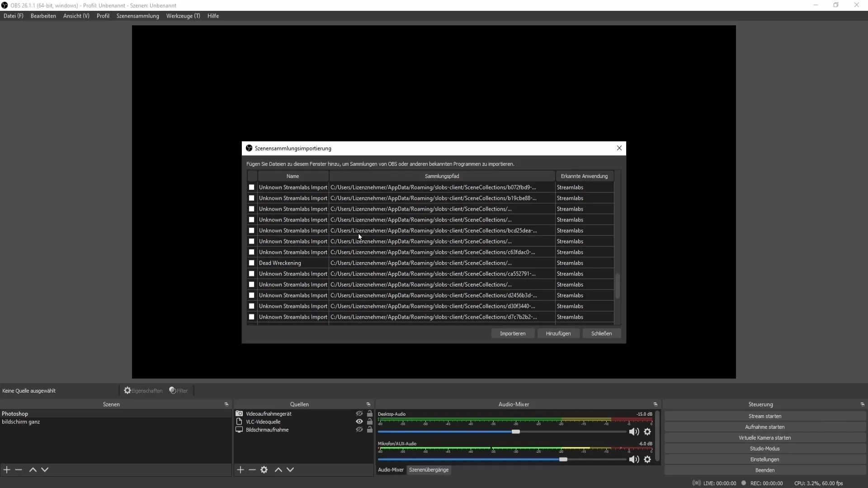Open the Profil menu
This screenshot has height=488, width=868.
click(x=103, y=16)
